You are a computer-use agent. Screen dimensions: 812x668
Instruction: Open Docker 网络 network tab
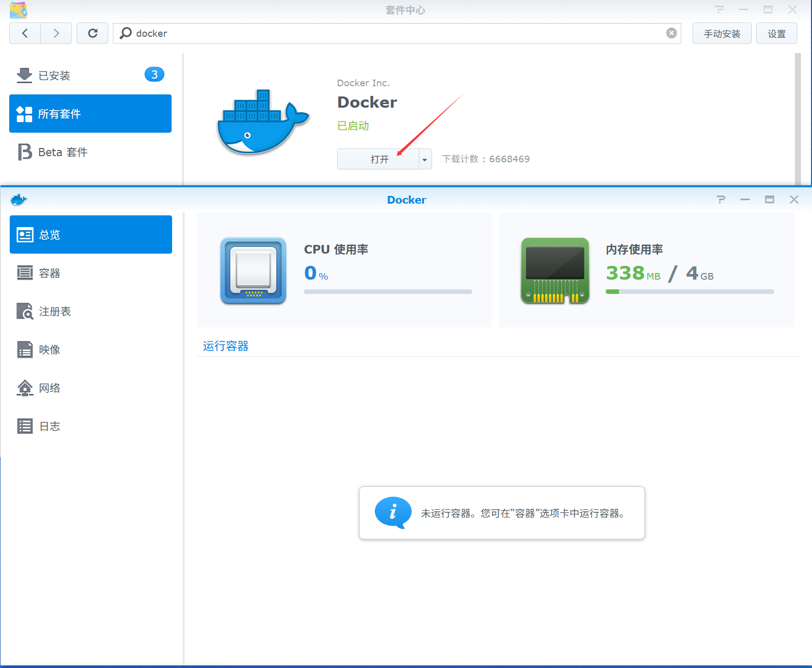coord(91,387)
